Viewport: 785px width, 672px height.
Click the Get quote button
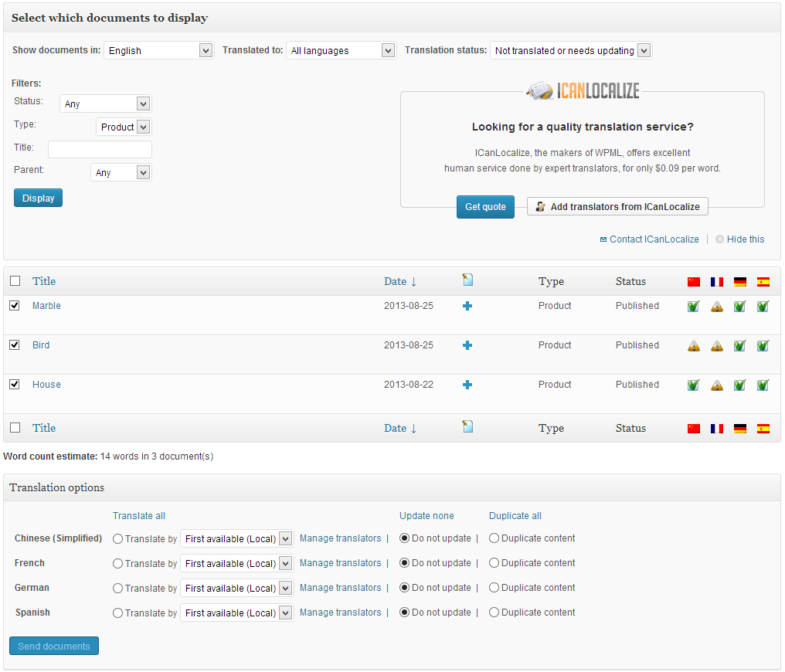tap(485, 207)
